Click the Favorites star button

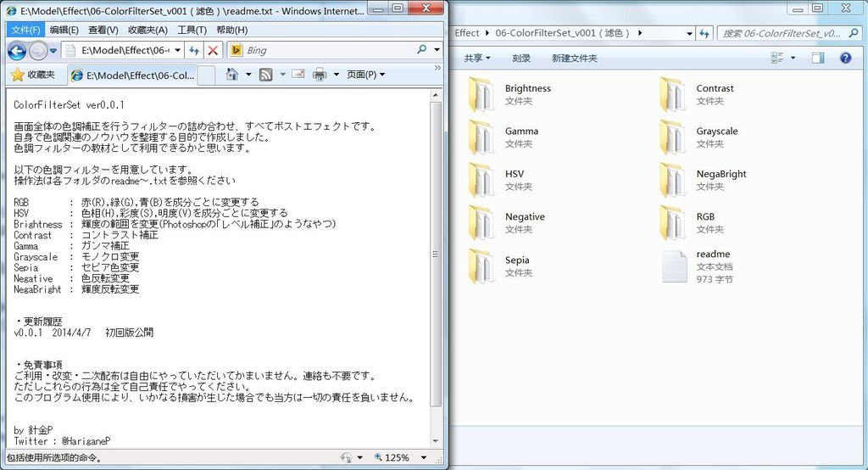coord(32,75)
